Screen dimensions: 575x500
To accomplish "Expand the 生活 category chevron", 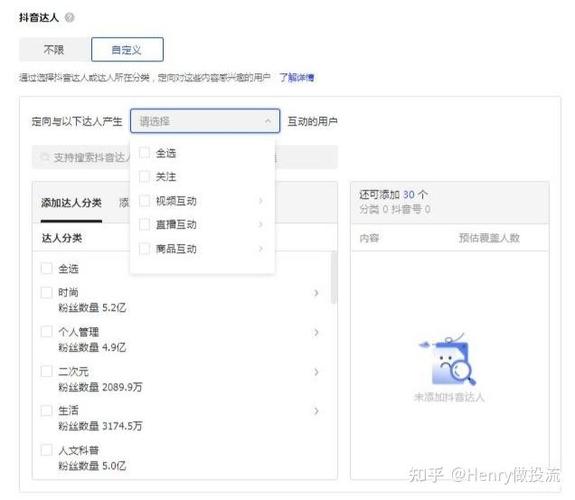I will point(316,411).
